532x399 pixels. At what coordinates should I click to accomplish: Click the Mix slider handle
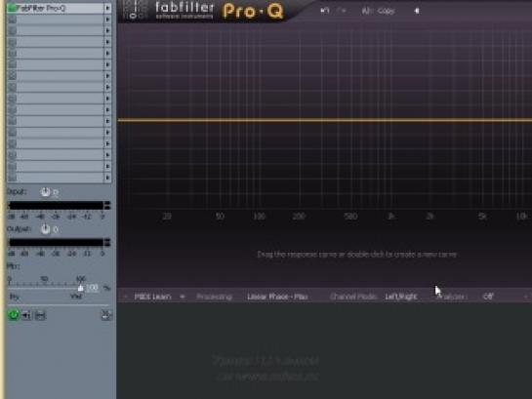80,288
